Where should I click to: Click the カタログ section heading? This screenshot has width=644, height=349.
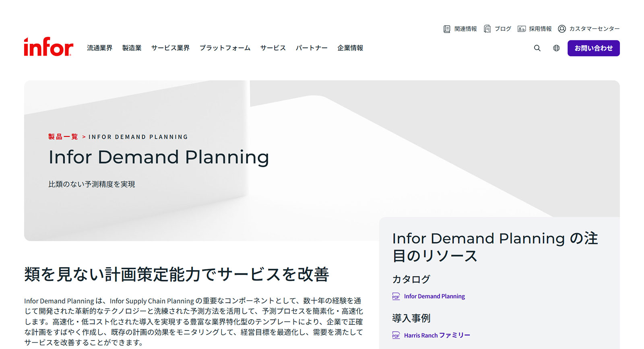click(411, 279)
